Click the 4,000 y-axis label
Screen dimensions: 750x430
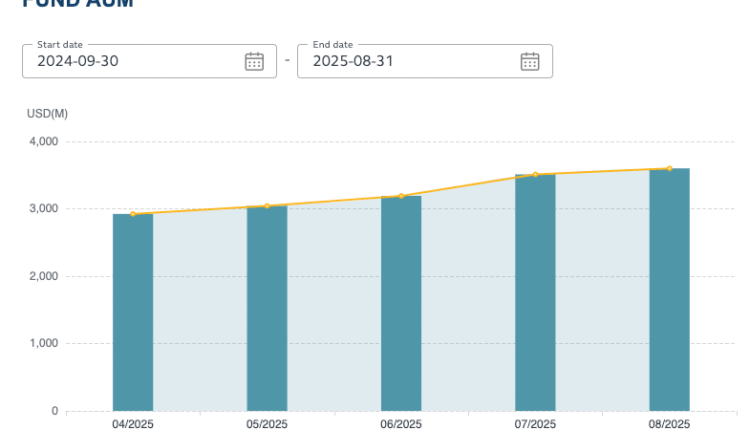[41, 142]
